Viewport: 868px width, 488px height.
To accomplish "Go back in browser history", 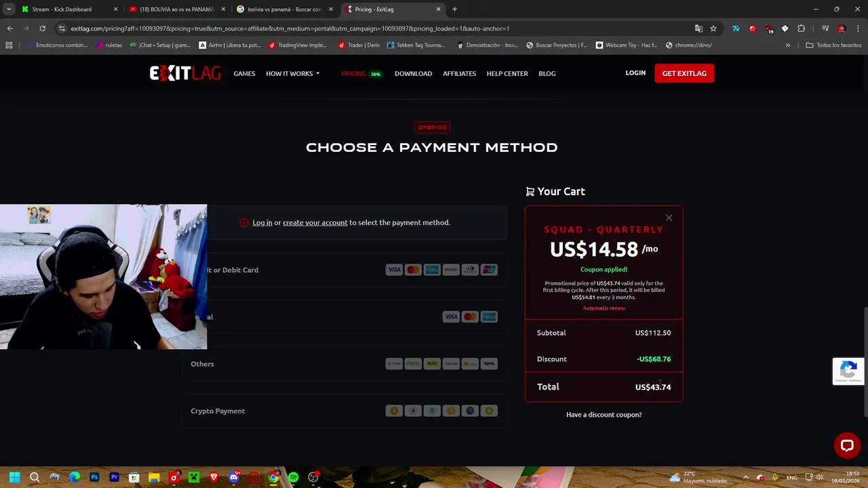I will 9,28.
